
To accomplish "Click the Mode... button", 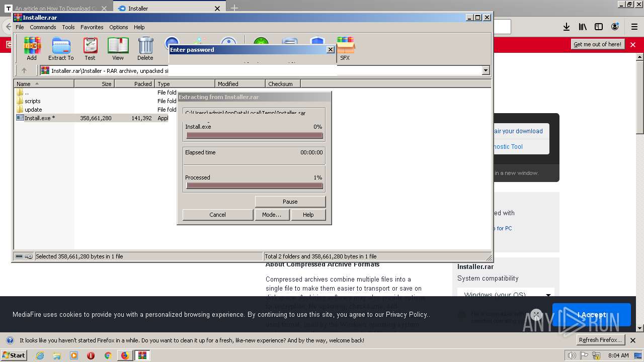I will click(272, 215).
